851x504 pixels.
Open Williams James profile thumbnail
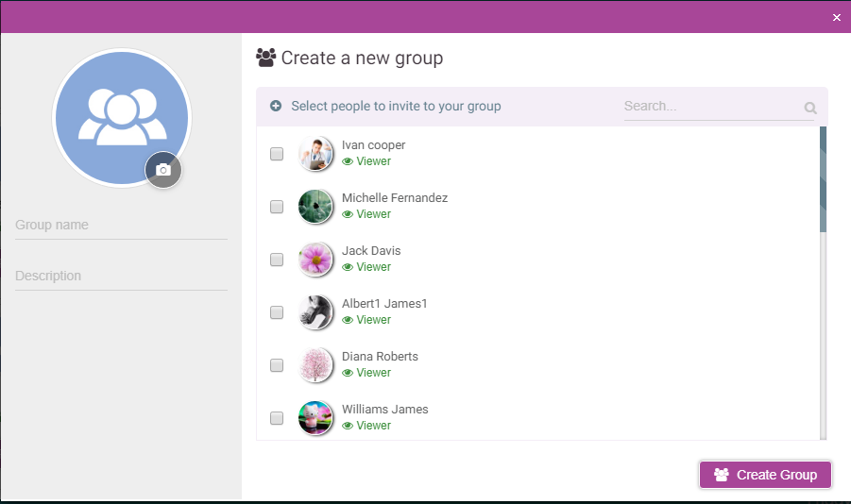(315, 418)
